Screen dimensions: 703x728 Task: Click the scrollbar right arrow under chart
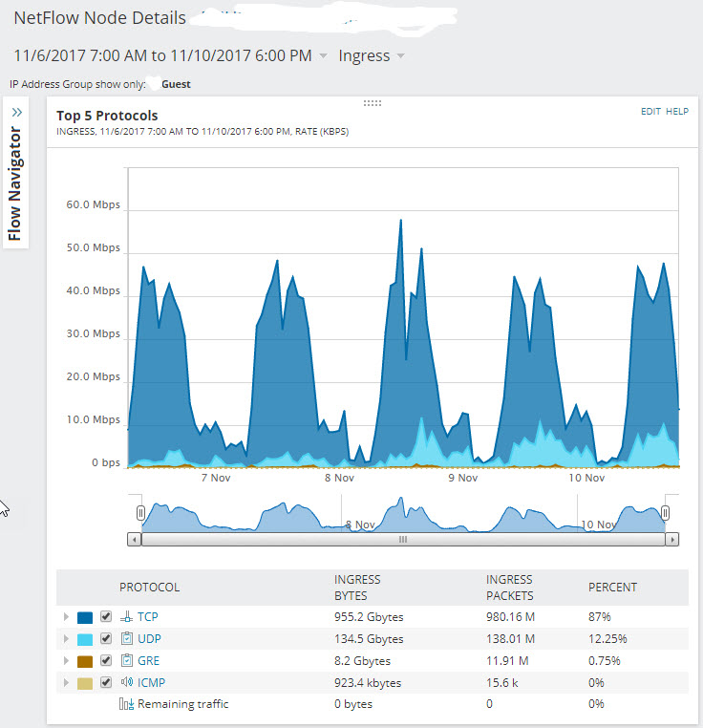pos(671,540)
